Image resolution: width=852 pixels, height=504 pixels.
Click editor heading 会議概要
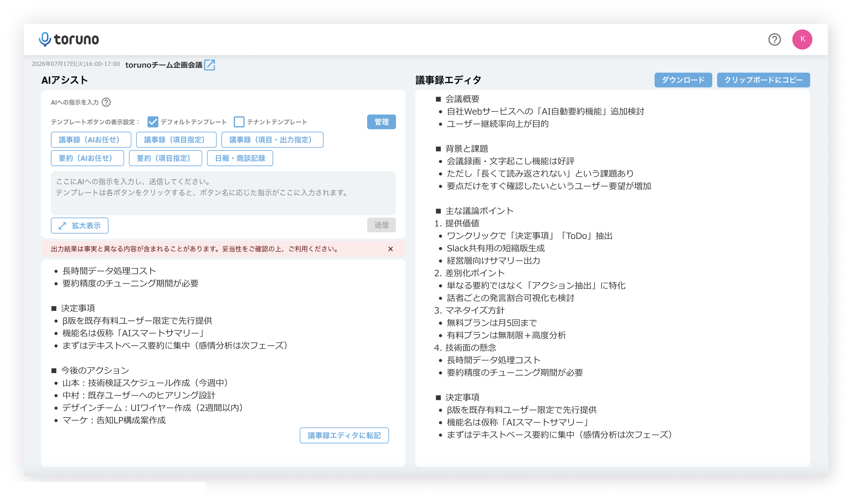click(x=462, y=99)
